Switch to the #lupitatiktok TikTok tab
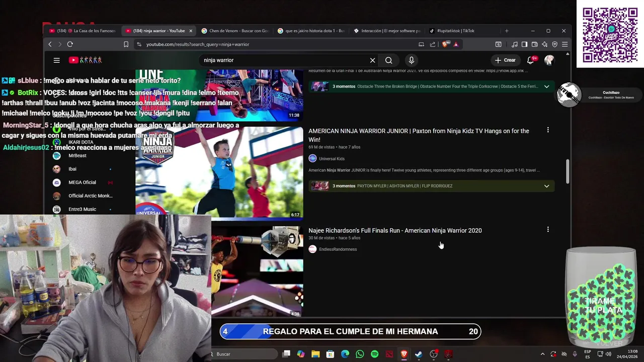The width and height of the screenshot is (644, 362). pyautogui.click(x=463, y=31)
